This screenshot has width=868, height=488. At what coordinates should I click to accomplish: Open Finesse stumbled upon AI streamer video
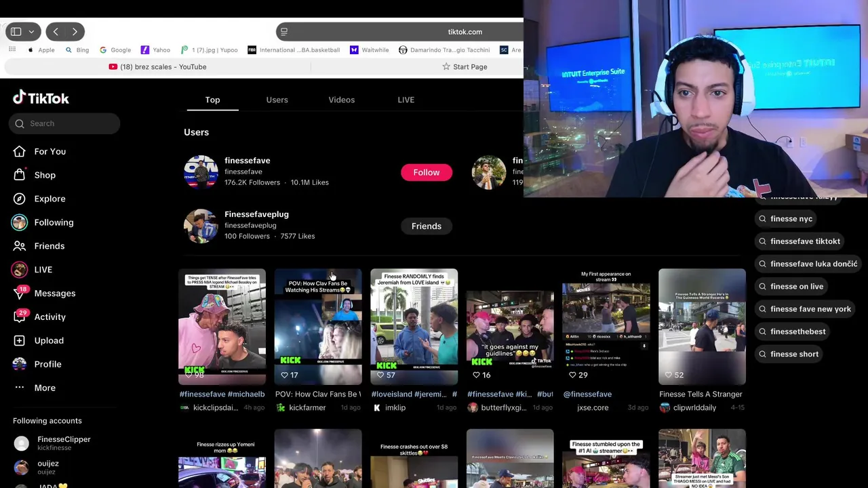[606, 458]
